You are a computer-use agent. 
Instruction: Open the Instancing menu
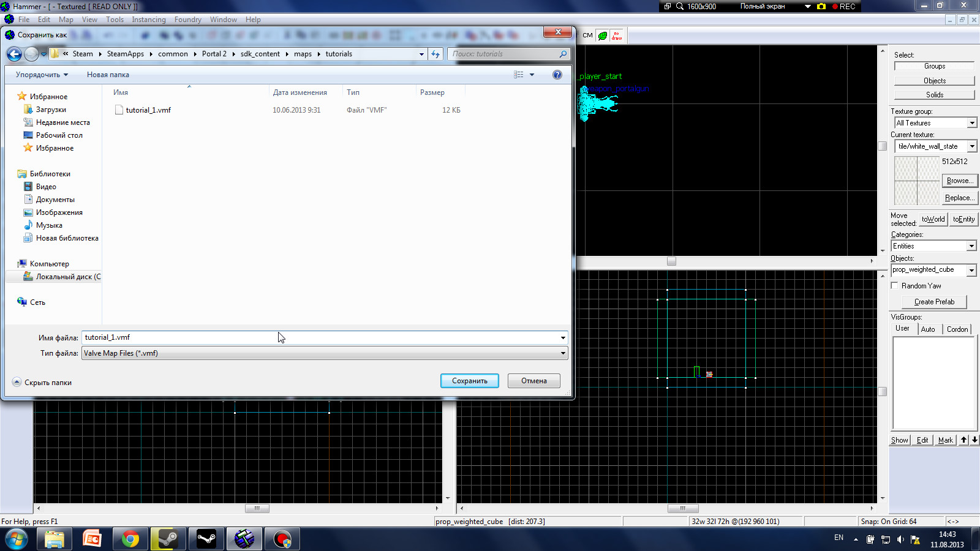[x=149, y=20]
